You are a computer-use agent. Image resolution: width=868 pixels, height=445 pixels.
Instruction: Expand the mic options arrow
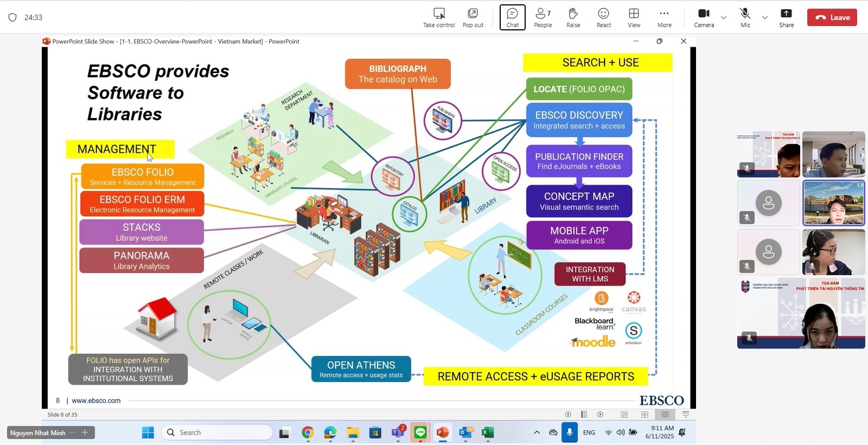[x=765, y=17]
